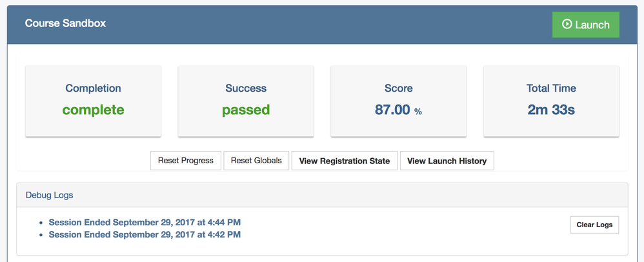Click the Total Time card heading

pos(551,88)
